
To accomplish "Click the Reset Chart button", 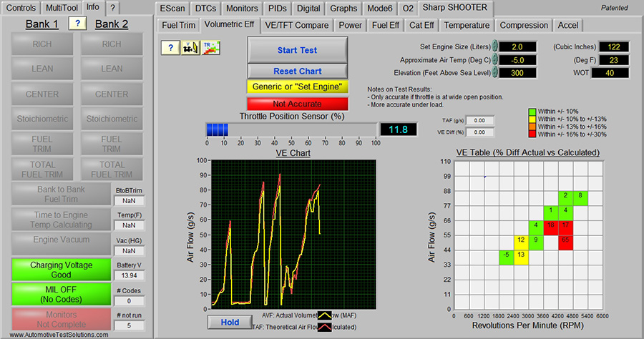I will pos(297,72).
